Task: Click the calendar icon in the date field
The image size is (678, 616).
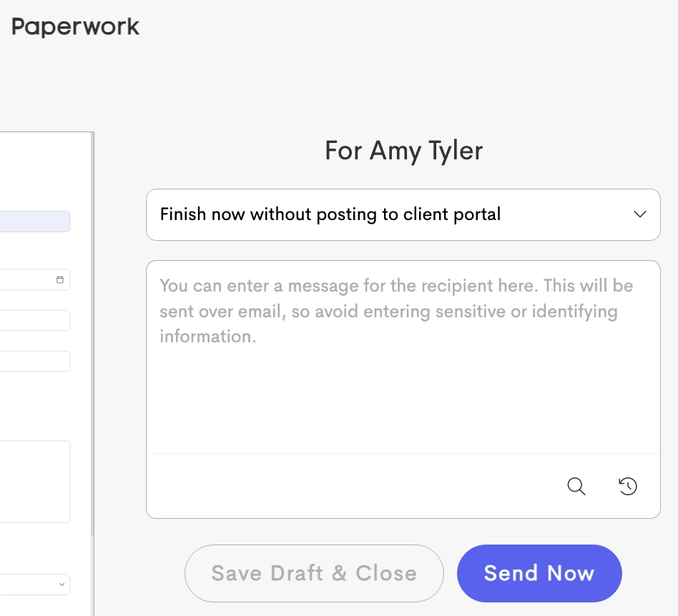Action: (60, 280)
